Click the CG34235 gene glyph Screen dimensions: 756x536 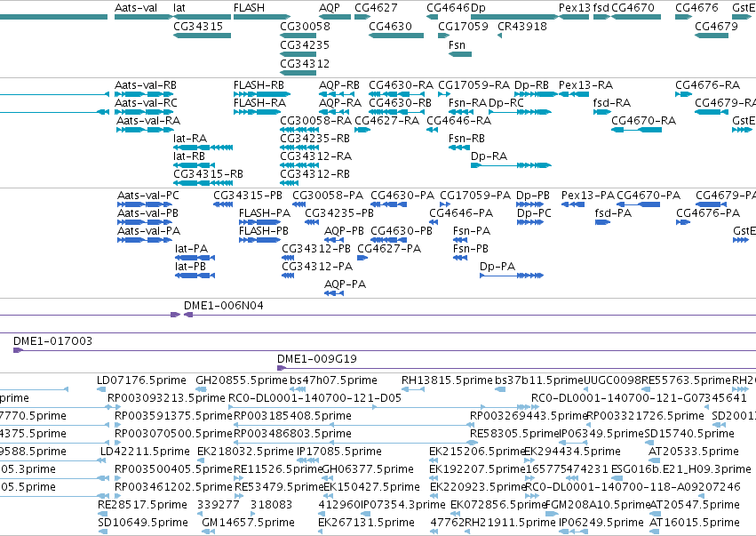click(x=298, y=54)
